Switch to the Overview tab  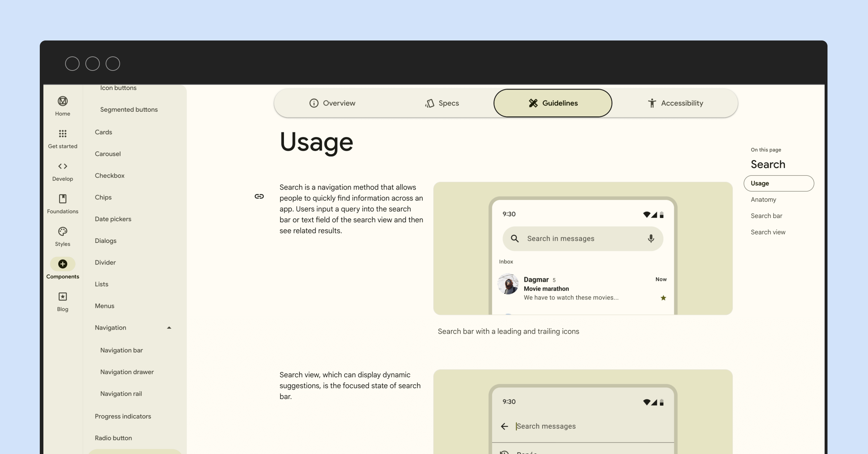332,103
